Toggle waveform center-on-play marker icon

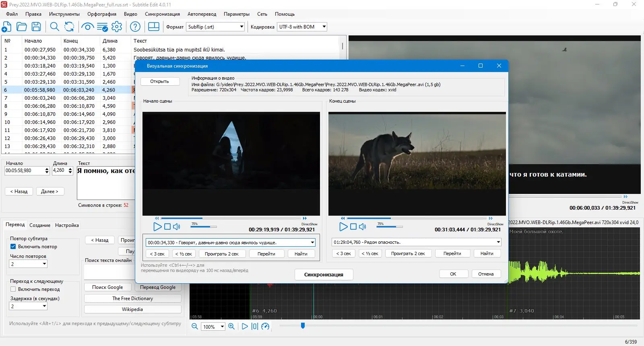pos(255,326)
